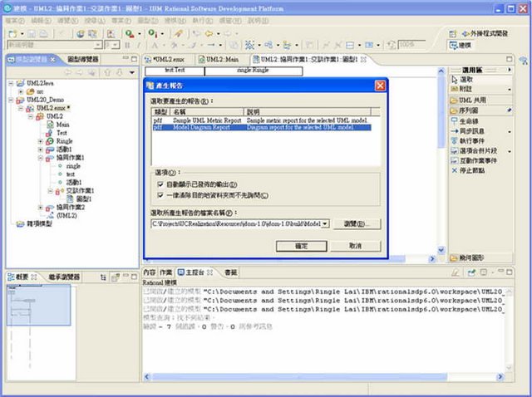Select the 選項合併片段 fragment palette tool

[475, 151]
